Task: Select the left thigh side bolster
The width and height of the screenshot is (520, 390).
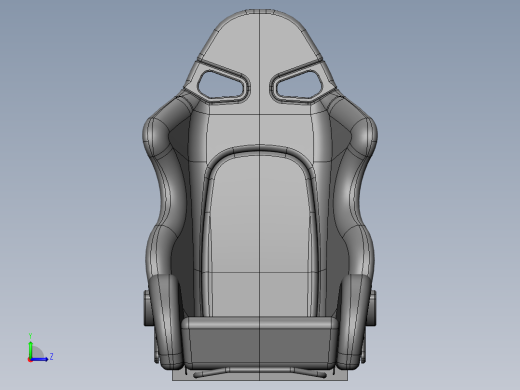Action: tap(166, 322)
